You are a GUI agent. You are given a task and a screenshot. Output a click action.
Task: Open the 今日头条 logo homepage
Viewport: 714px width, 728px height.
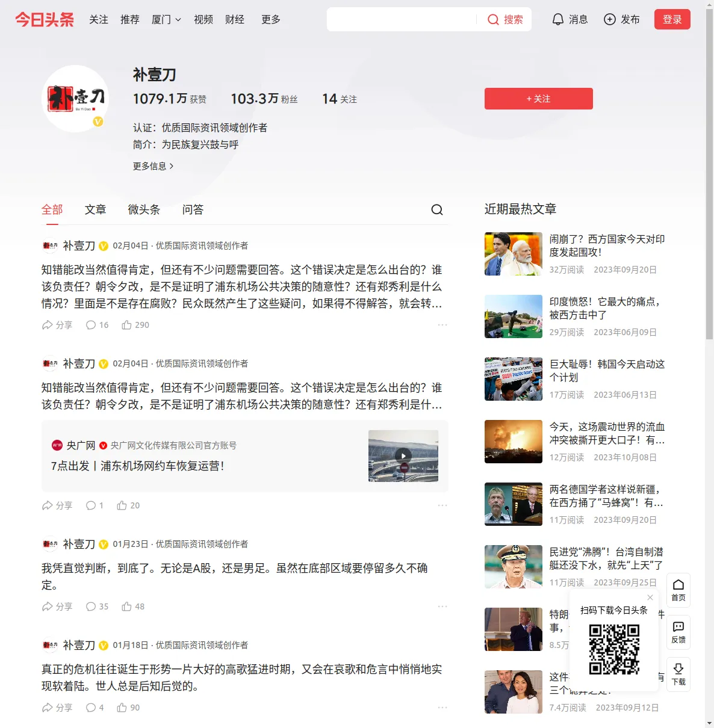coord(45,19)
